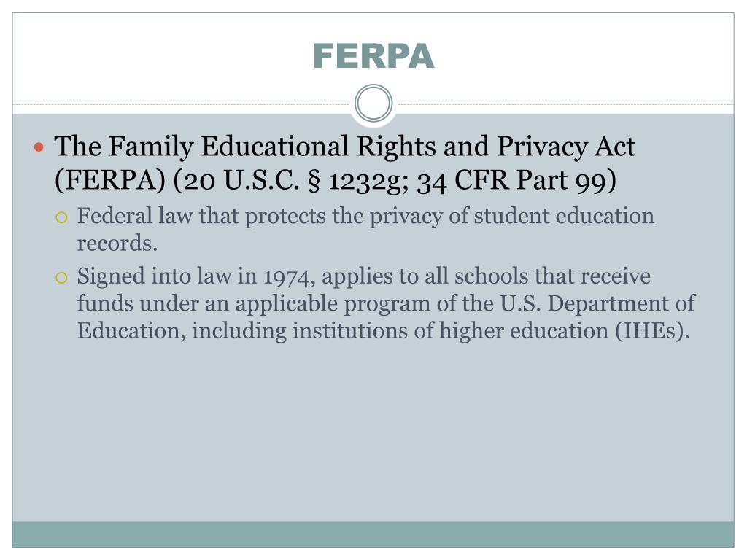
Task: Click the dotted divider line left of the circle
Action: coord(181,104)
